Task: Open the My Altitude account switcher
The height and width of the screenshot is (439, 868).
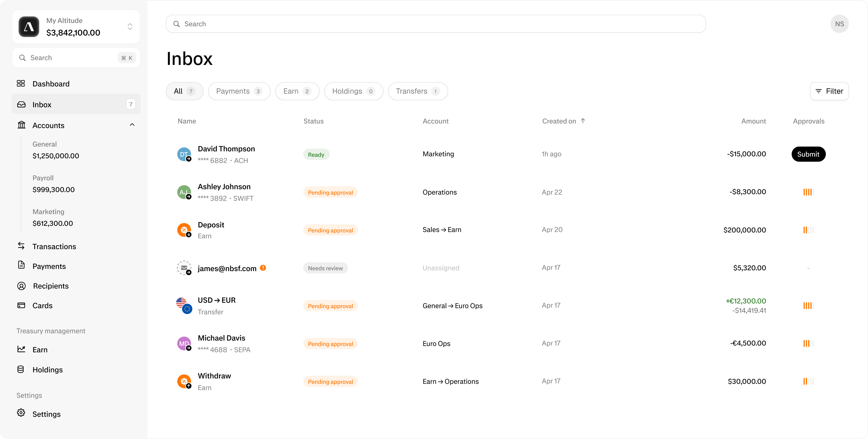Action: tap(76, 27)
